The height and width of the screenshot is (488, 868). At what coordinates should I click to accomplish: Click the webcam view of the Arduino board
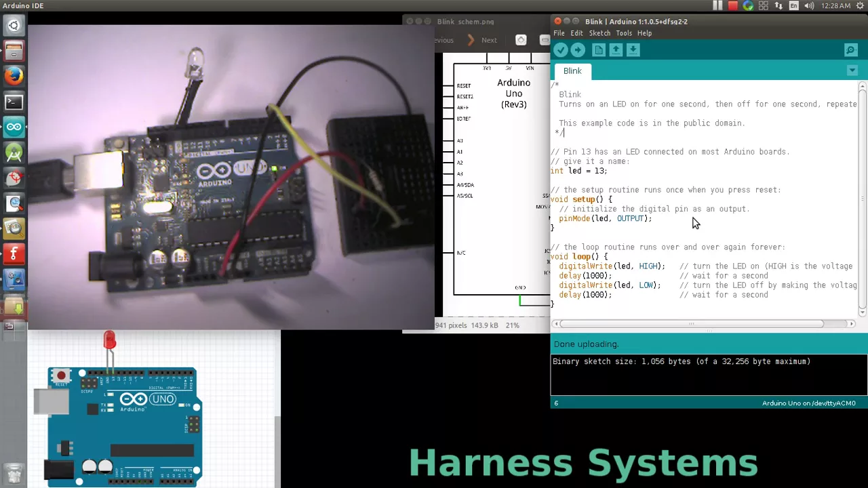[x=231, y=178]
